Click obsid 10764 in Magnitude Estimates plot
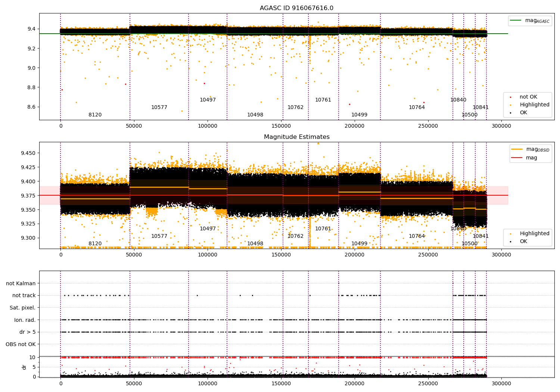 pos(417,236)
